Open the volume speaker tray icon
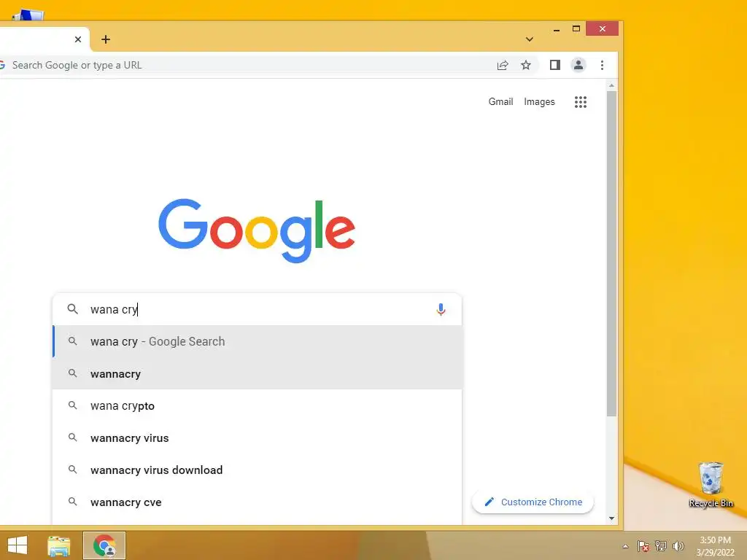 coord(678,546)
